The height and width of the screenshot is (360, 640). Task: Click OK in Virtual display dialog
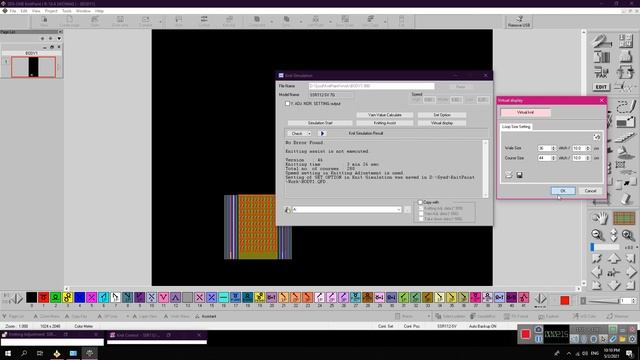point(563,191)
